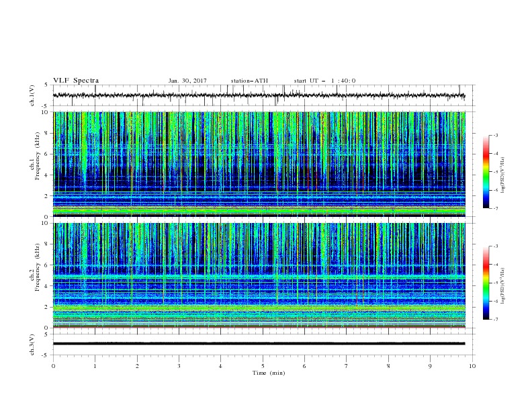Viewport: 532px width, 411px height.
Task: Select the "ch.3(V)" axis label
Action: 32,345
